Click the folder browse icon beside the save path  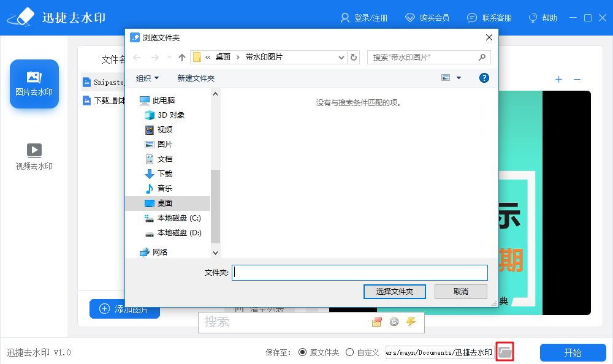(504, 352)
